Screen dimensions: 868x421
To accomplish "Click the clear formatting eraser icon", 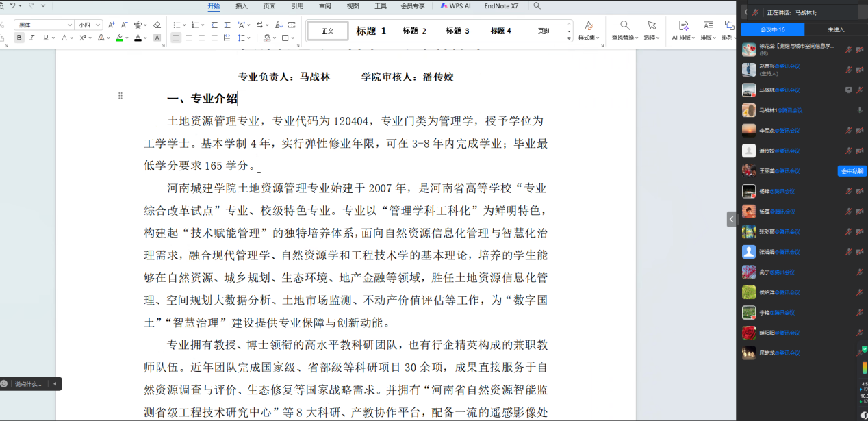I will tap(157, 25).
